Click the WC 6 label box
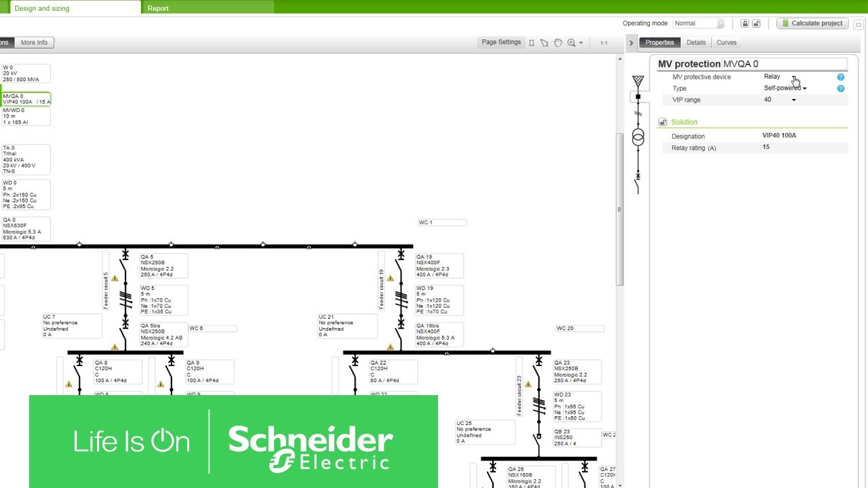Screen dimensions: 868x488 (212, 329)
